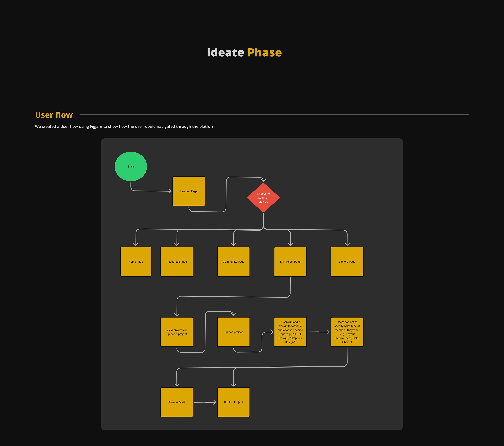504x446 pixels.
Task: Select the Community Page box
Action: (x=233, y=262)
